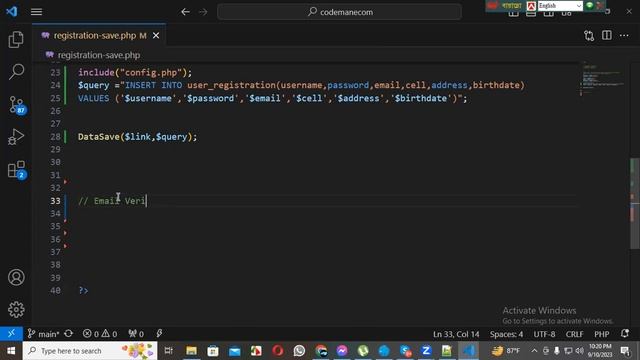640x360 pixels.
Task: Go forward with navigation arrow
Action: (203, 12)
